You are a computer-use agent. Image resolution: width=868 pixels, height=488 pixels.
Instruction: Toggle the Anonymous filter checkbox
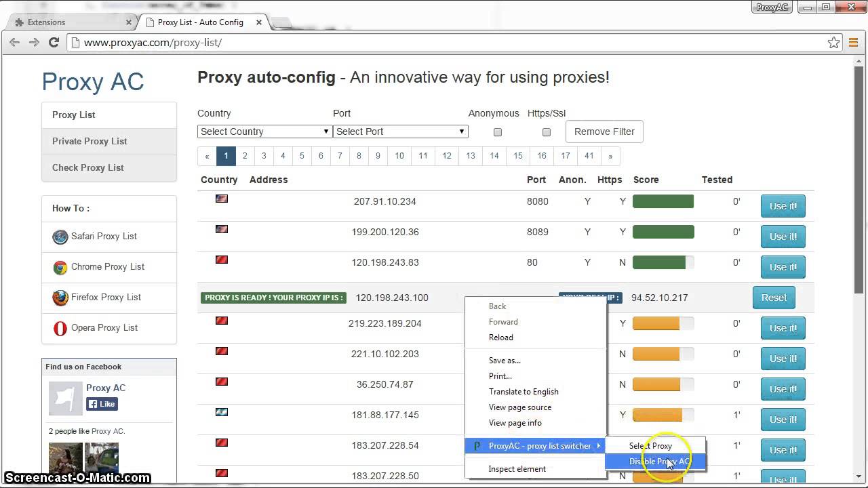point(498,132)
